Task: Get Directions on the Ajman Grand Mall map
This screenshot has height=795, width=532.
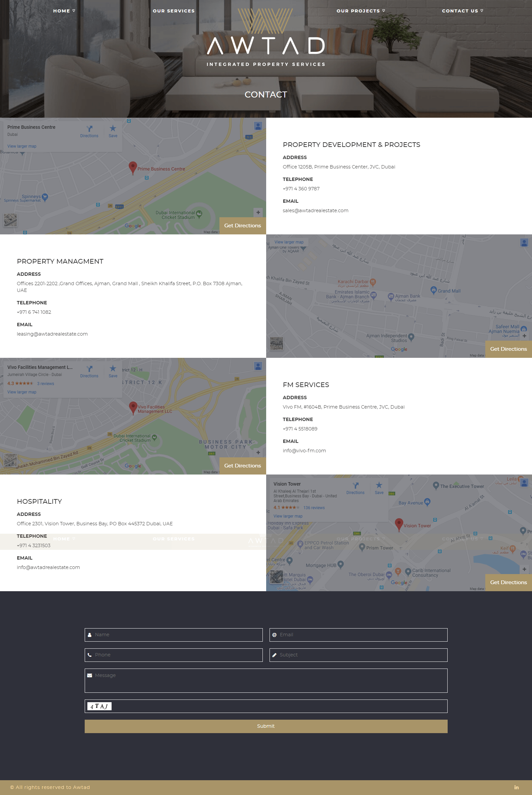Action: pos(508,349)
